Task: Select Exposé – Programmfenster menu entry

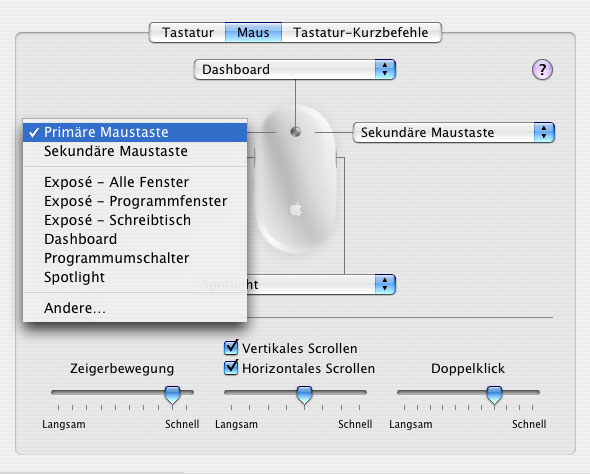Action: (x=135, y=201)
